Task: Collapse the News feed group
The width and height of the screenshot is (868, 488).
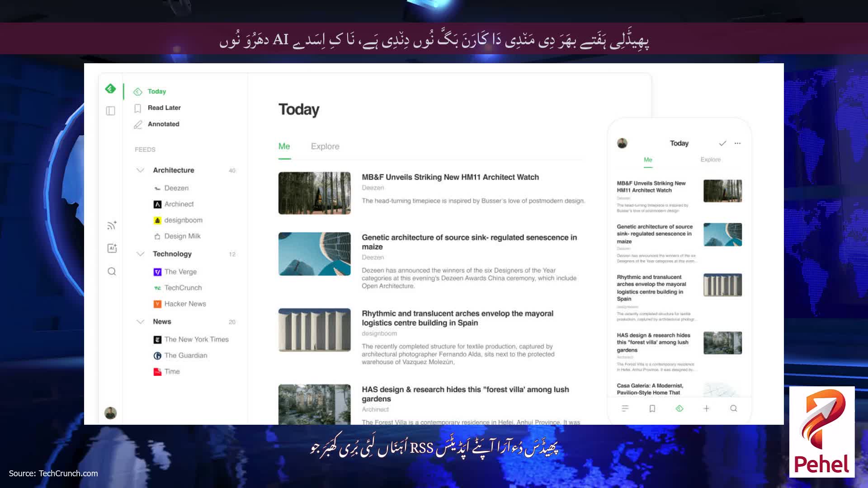Action: [x=140, y=322]
